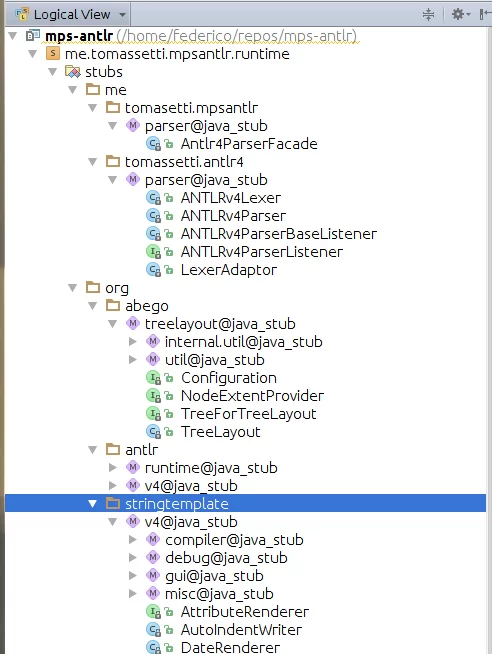Collapse the abego folder
Viewport: 492px width, 654px height.
[x=93, y=306]
